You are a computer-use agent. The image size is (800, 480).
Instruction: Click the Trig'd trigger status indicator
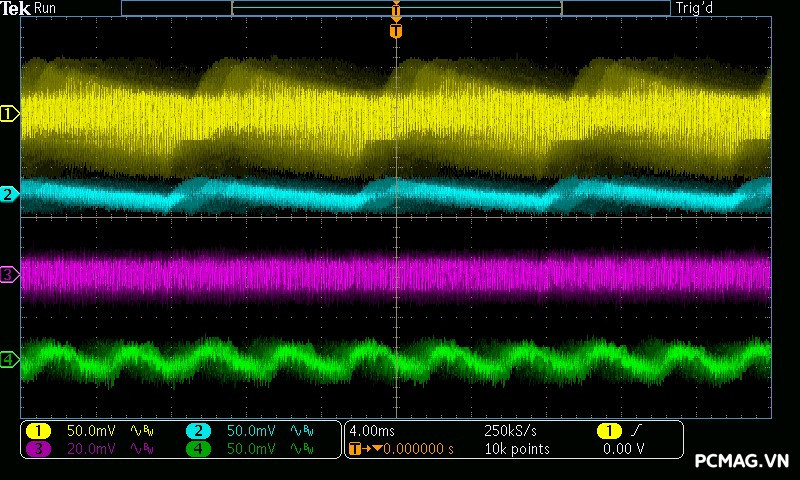(x=695, y=8)
